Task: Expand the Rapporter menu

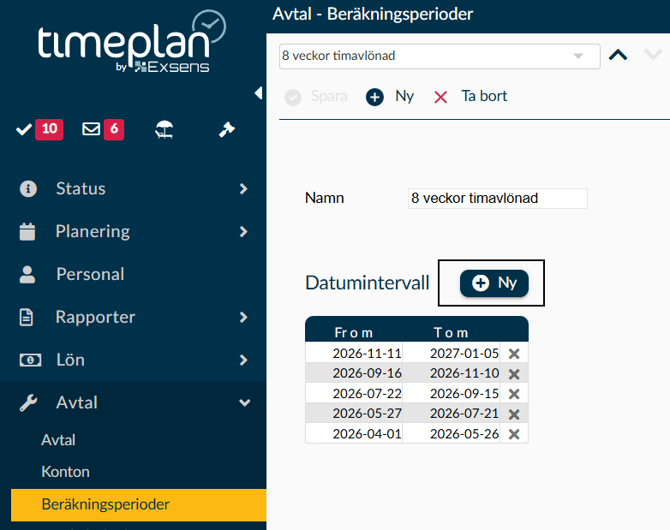Action: [x=133, y=317]
